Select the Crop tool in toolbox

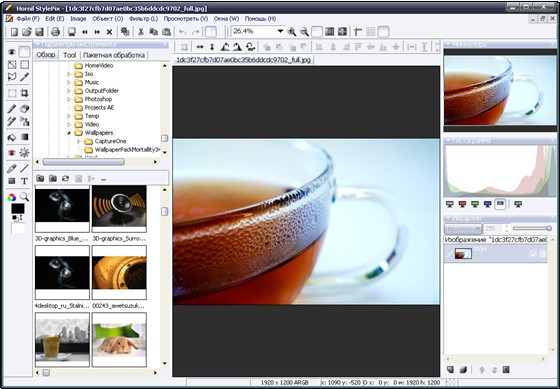click(x=24, y=93)
